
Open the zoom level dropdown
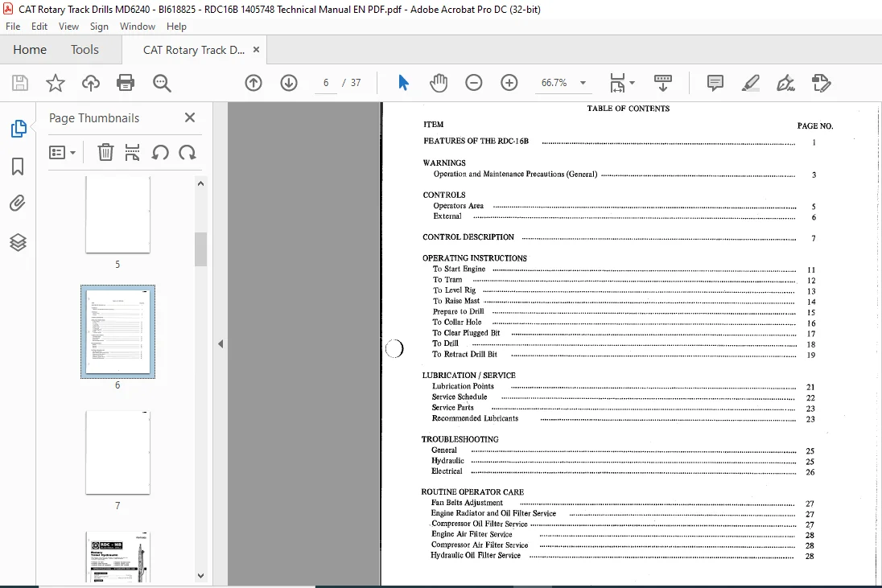[x=583, y=83]
